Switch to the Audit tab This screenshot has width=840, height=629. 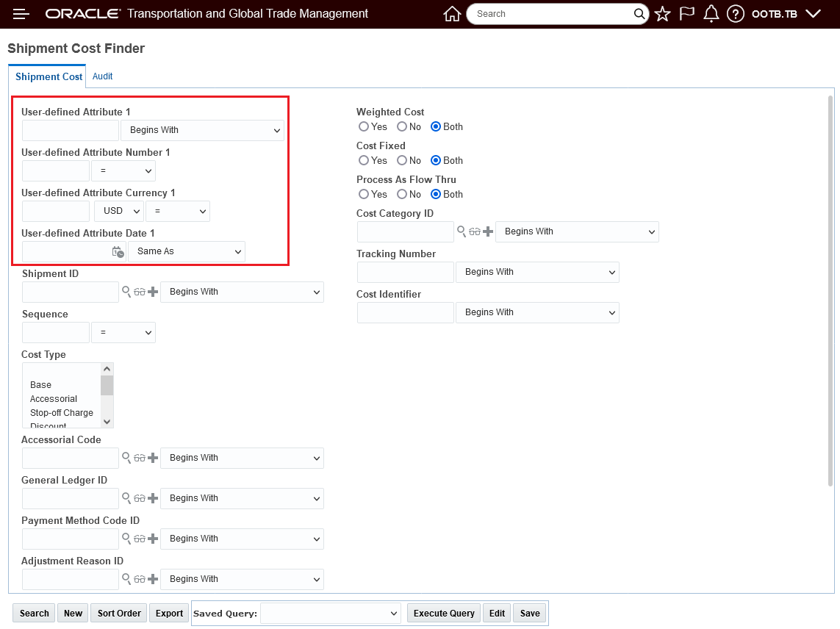[102, 76]
